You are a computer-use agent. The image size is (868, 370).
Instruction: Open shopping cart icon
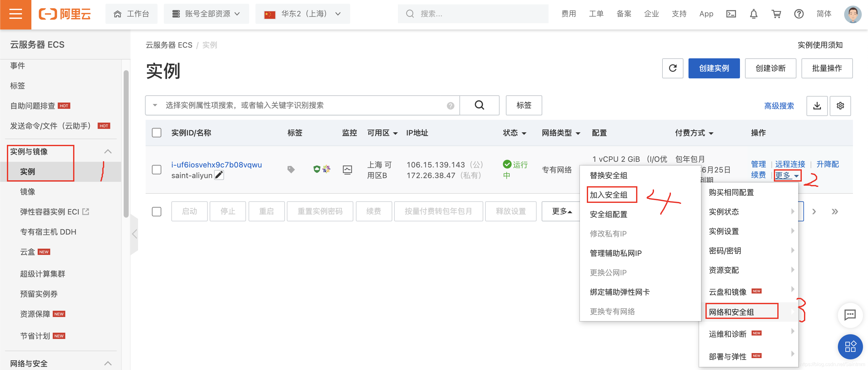776,14
